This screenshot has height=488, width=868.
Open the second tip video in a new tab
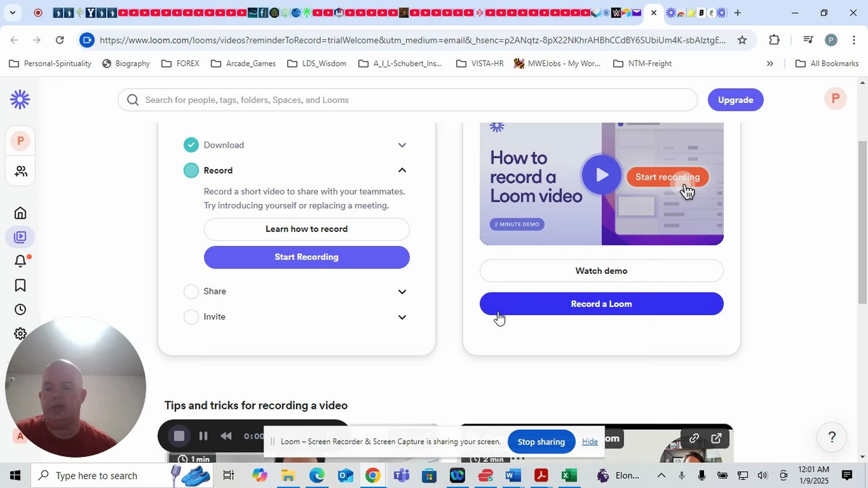coord(716,439)
